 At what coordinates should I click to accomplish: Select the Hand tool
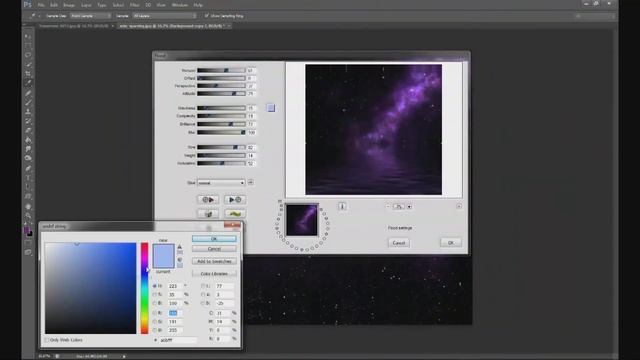(x=28, y=207)
